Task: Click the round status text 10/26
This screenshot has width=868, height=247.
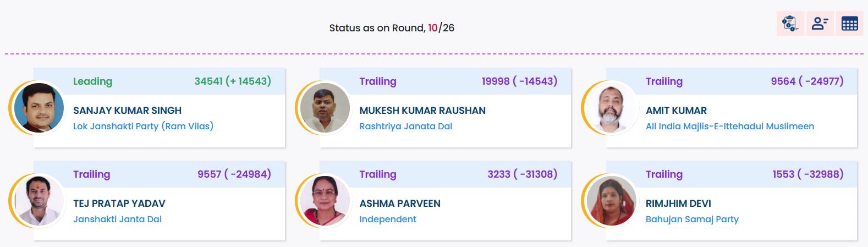Action: 441,28
